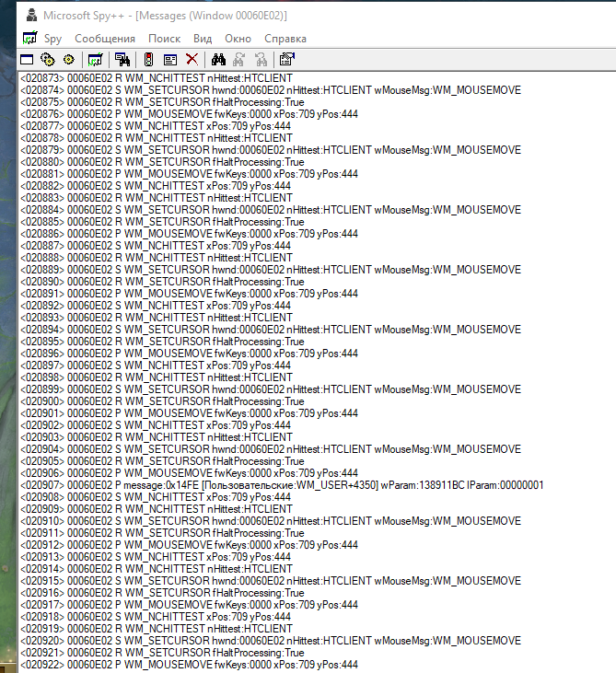The height and width of the screenshot is (673, 616).
Task: Select log line <020890> fHaltProcessing:True
Action: (x=162, y=282)
